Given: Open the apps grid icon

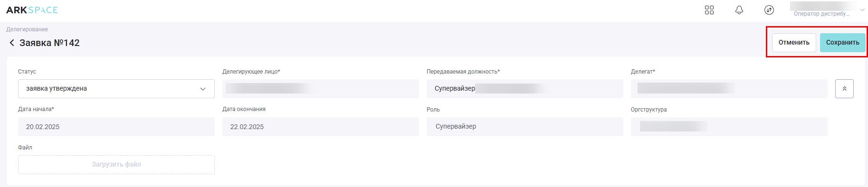Looking at the screenshot, I should pyautogui.click(x=709, y=10).
